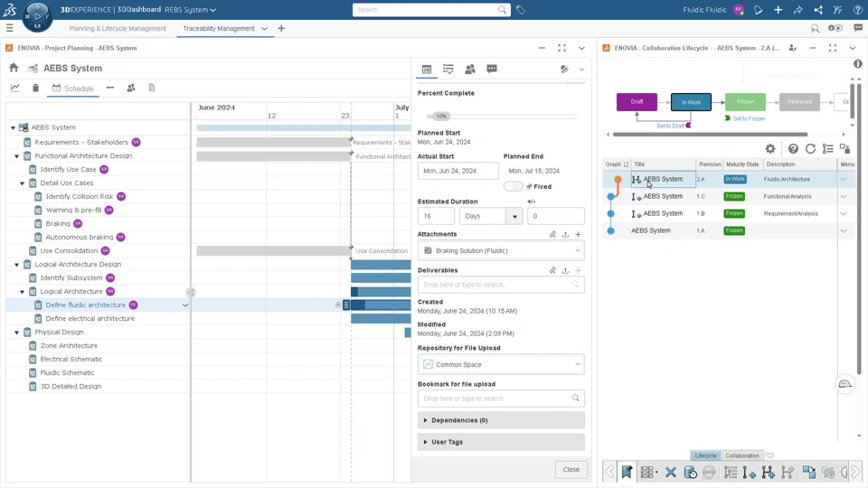Select AEBS System revision 1.C row
Image resolution: width=868 pixels, height=488 pixels.
pos(728,196)
